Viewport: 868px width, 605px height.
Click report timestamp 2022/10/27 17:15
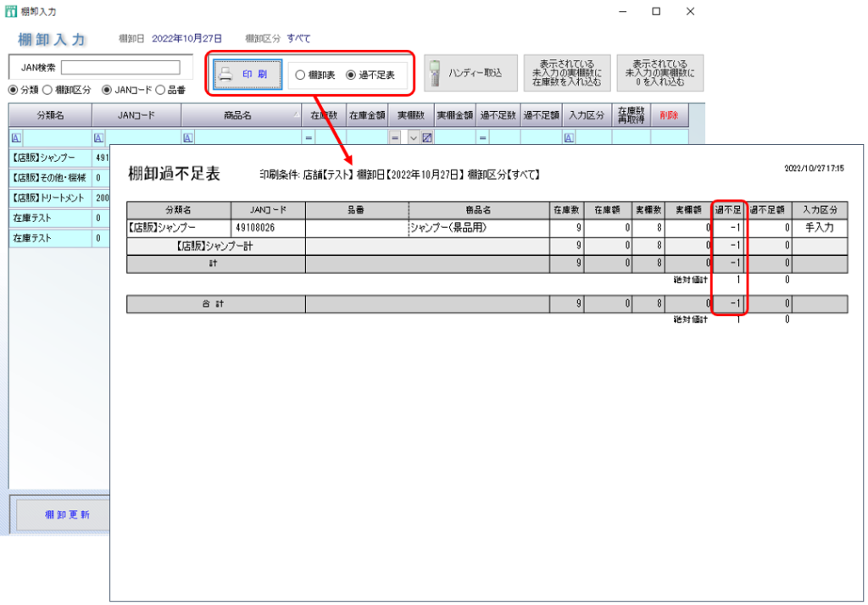814,169
